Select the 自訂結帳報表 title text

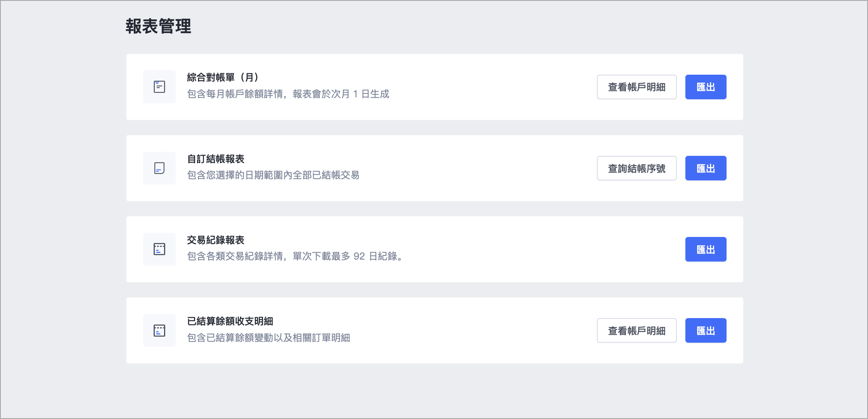216,159
